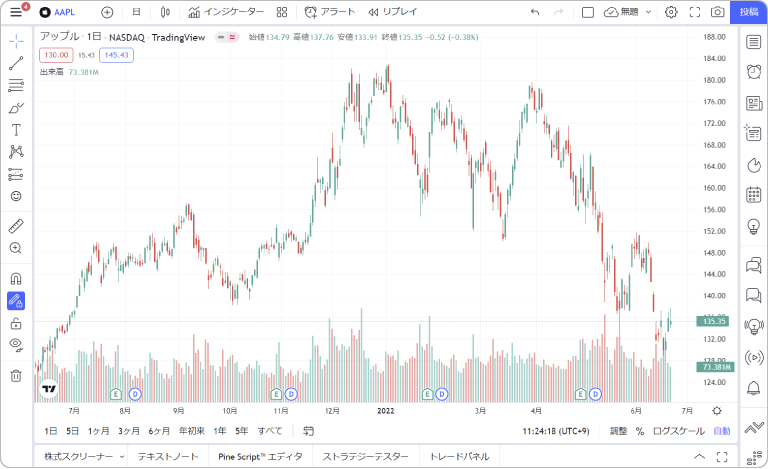Screen dimensions: 768x469
Task: Undo the last chart action
Action: [x=535, y=12]
